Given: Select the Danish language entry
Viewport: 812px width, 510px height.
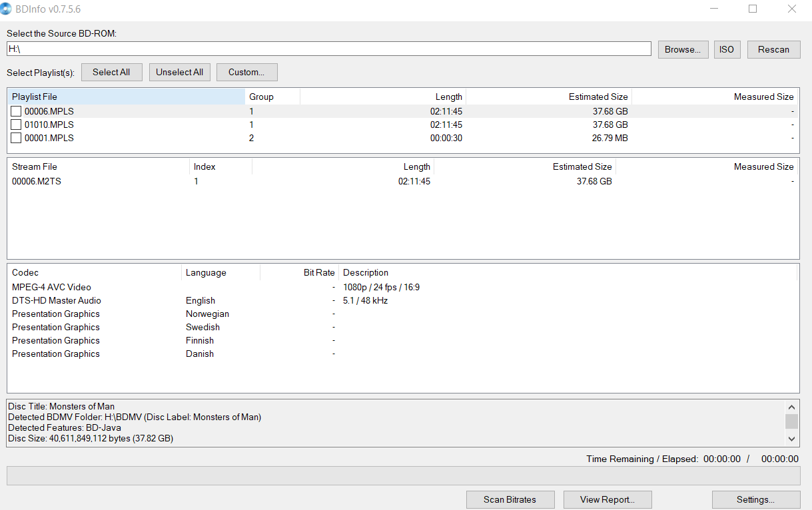Looking at the screenshot, I should [x=200, y=354].
